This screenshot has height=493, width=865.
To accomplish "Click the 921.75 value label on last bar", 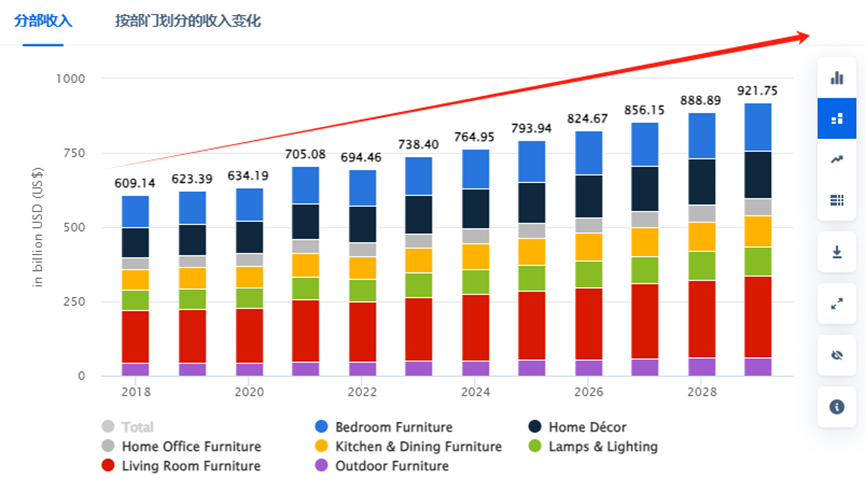I will [x=757, y=91].
